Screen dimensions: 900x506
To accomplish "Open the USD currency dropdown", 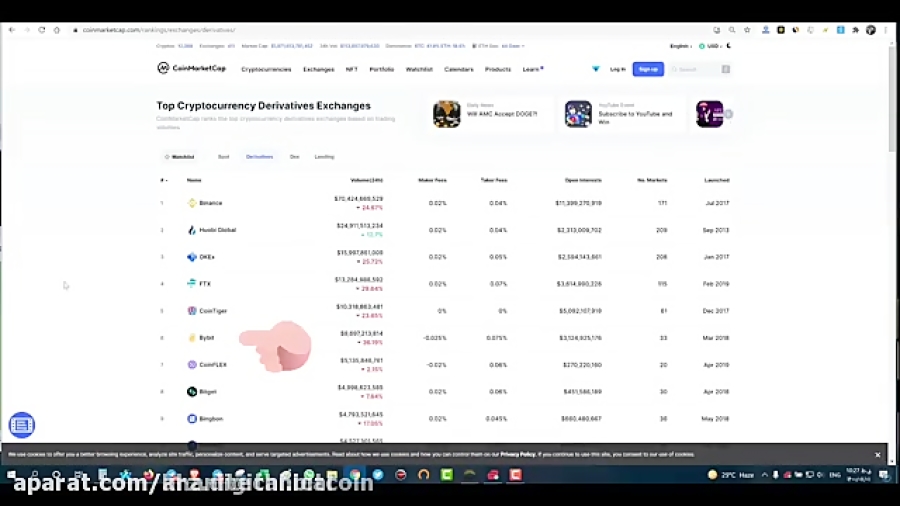I will point(709,46).
